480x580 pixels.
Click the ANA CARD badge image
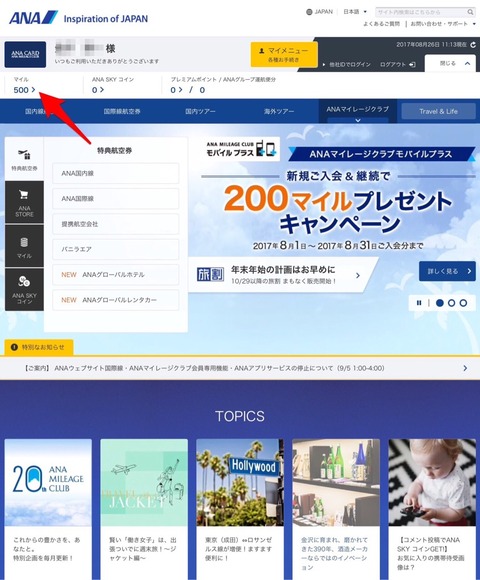tap(25, 54)
